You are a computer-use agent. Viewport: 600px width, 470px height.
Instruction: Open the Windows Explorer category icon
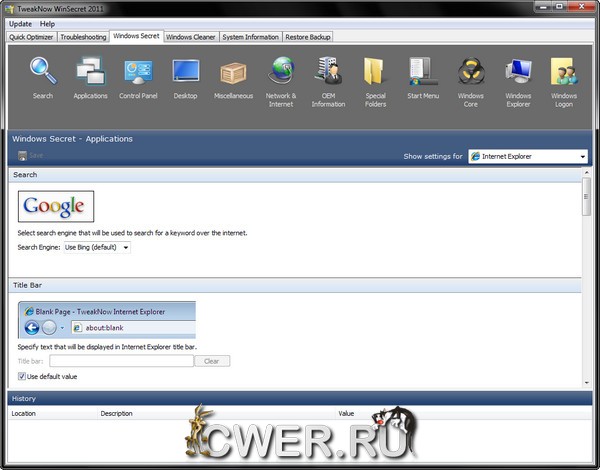coord(518,72)
